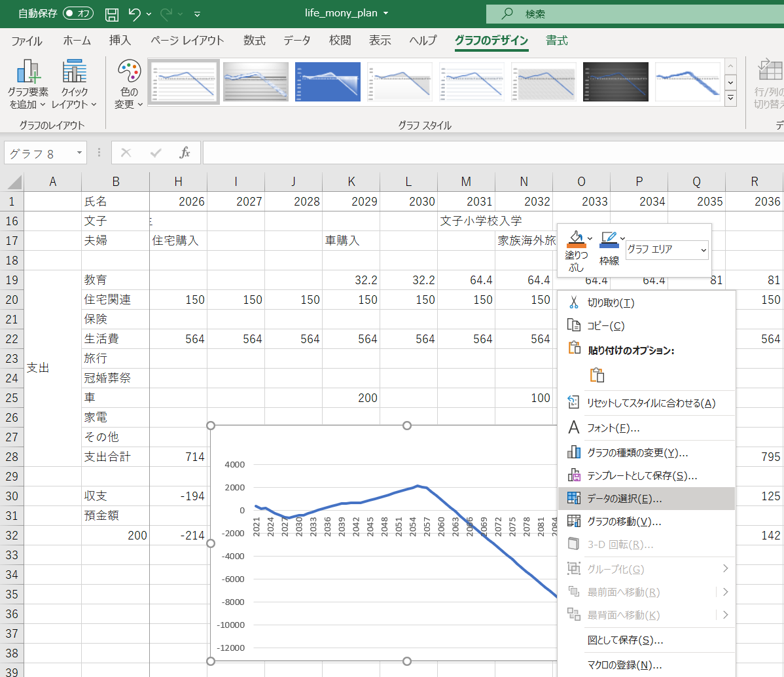Switch to the Insert (挿入) tab
This screenshot has height=677, width=784.
tap(120, 41)
